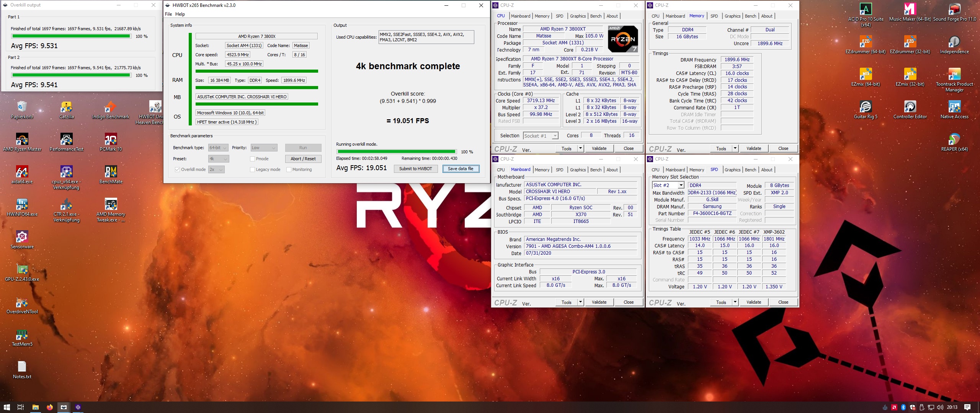The height and width of the screenshot is (413, 980).
Task: Launch Sensorware desktop icon
Action: [22, 240]
